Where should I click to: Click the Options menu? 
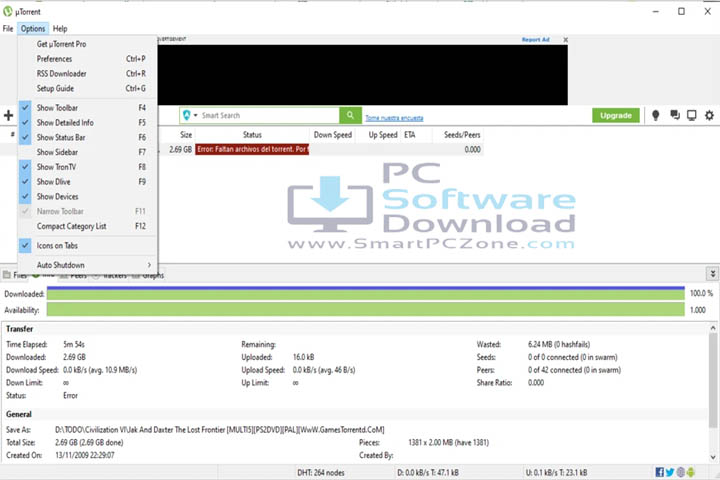tap(33, 28)
